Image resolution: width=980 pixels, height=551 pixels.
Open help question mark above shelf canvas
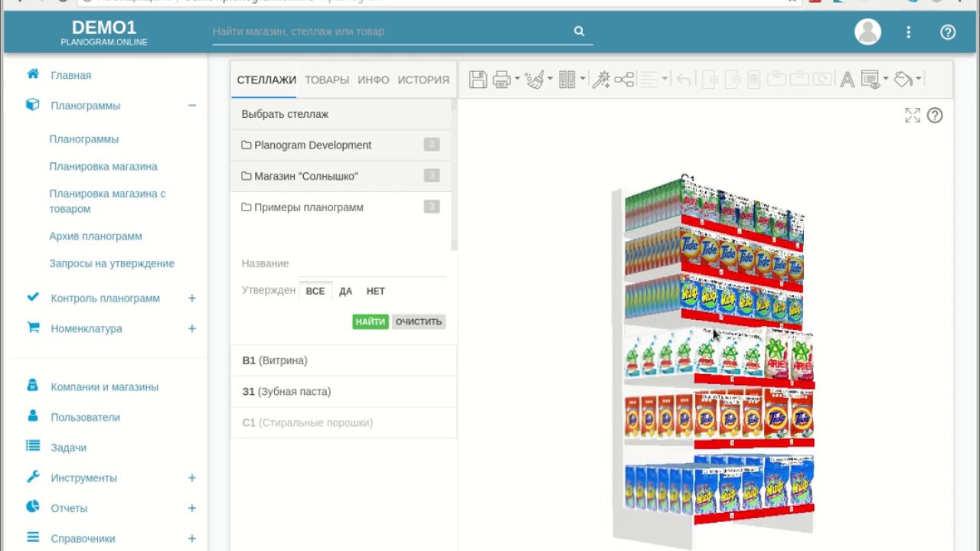(x=935, y=116)
